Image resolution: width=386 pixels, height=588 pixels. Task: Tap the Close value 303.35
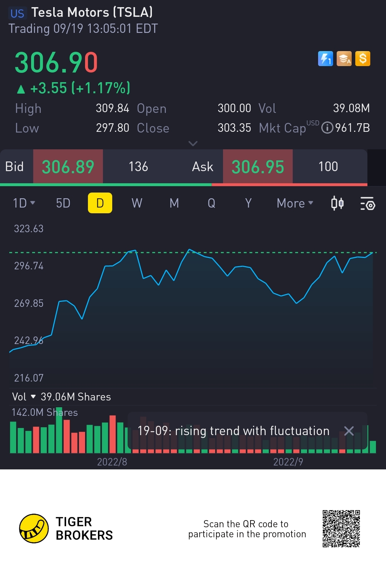click(x=234, y=128)
